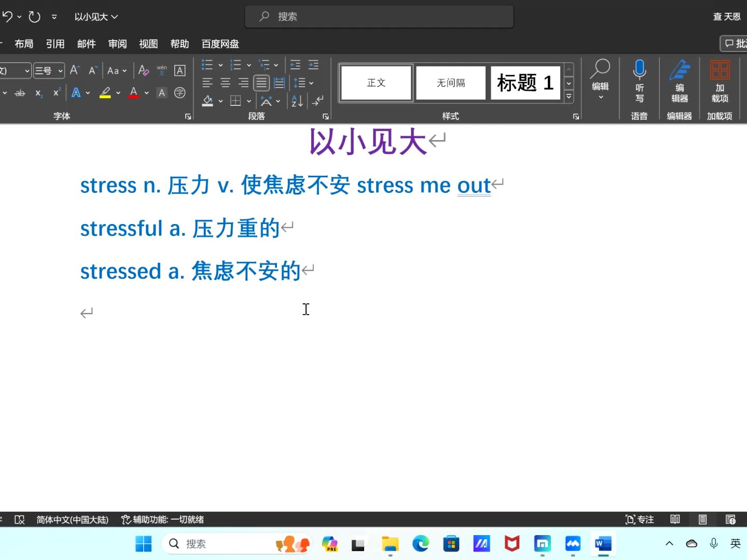Screen dimensions: 747x560
Task: Expand bullet list options arrow
Action: 220,65
